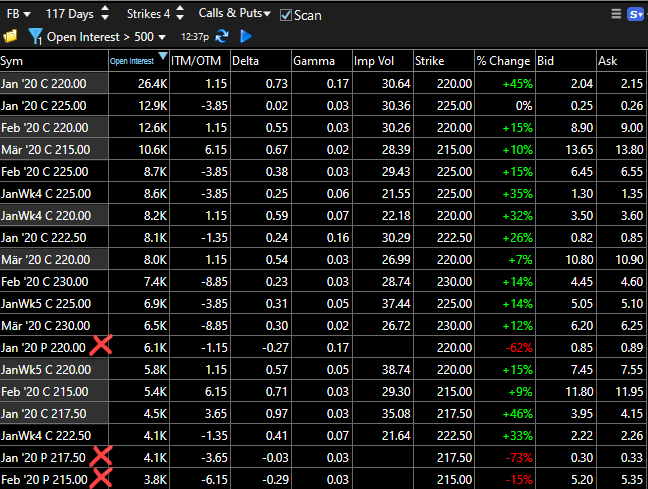Toggle the Scan checkbox
Viewport: 648px width, 489px height.
286,15
